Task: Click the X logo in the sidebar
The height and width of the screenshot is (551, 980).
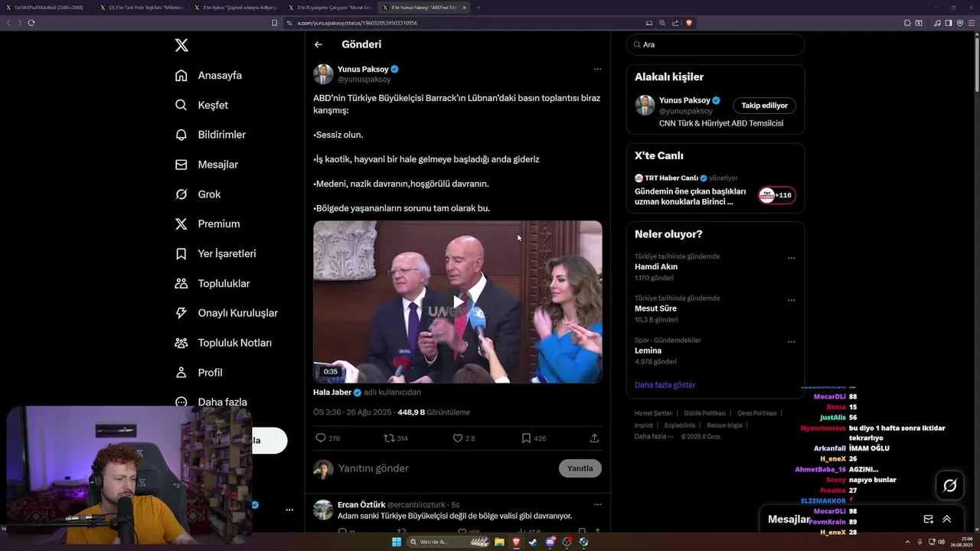Action: 181,45
